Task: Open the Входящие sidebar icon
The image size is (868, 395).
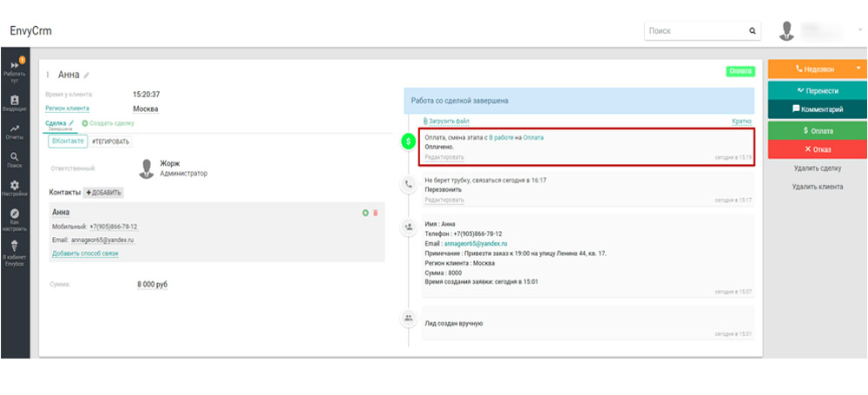Action: click(x=15, y=102)
